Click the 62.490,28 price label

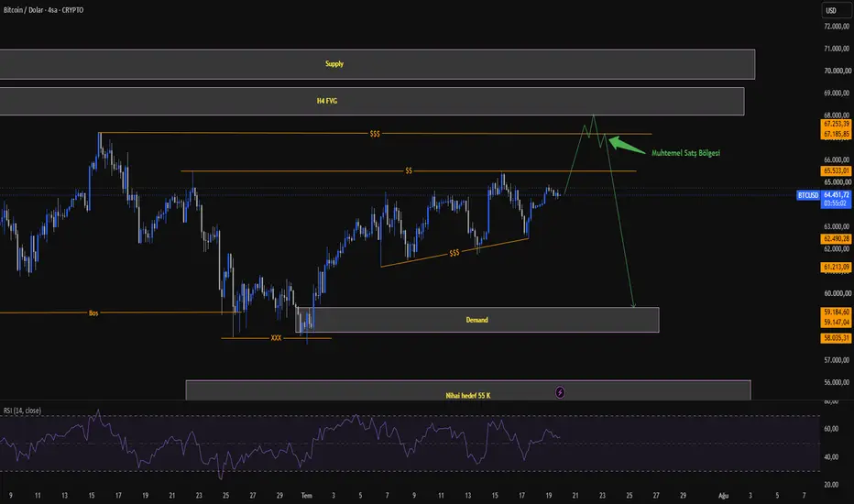click(x=836, y=238)
